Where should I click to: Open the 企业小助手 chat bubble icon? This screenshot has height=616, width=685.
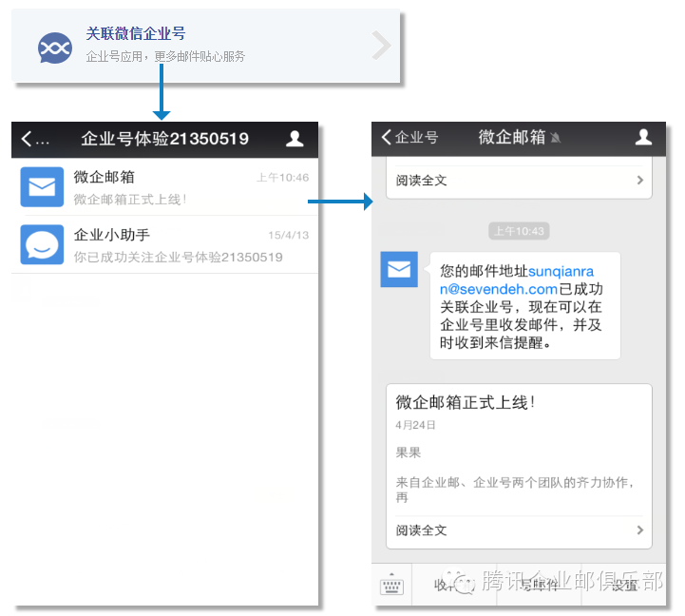(42, 244)
